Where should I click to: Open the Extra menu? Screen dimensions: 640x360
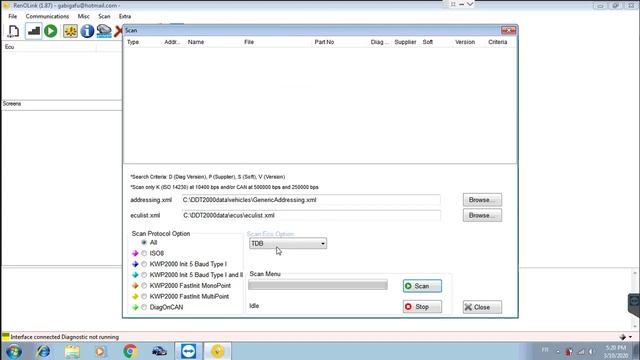[125, 16]
